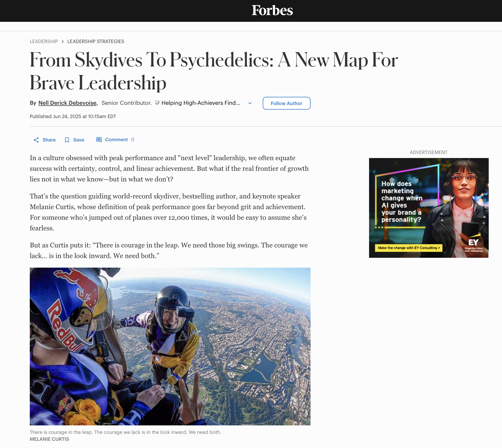Image resolution: width=502 pixels, height=448 pixels.
Task: Open the skydiving article photo
Action: (170, 346)
